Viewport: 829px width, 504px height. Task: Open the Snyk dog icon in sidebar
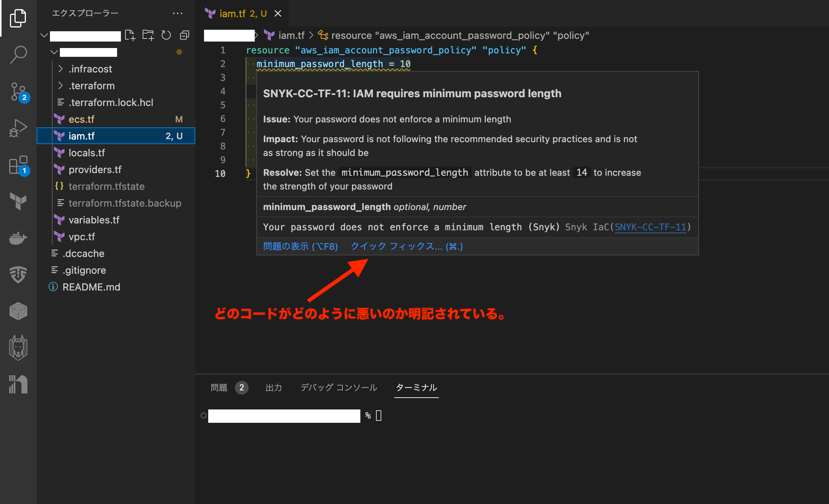point(18,347)
